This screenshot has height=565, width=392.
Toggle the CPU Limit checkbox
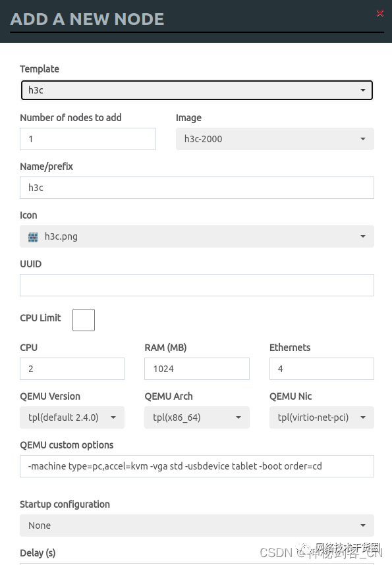tap(84, 320)
